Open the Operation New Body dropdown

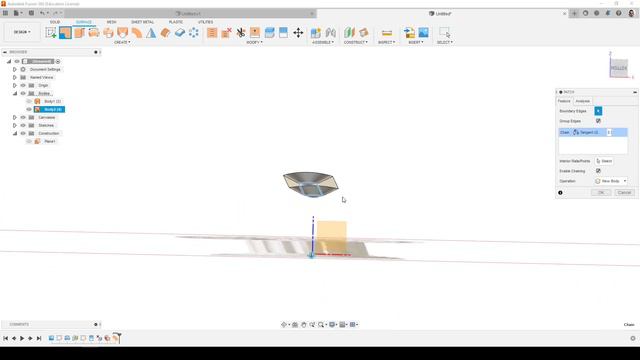click(611, 181)
